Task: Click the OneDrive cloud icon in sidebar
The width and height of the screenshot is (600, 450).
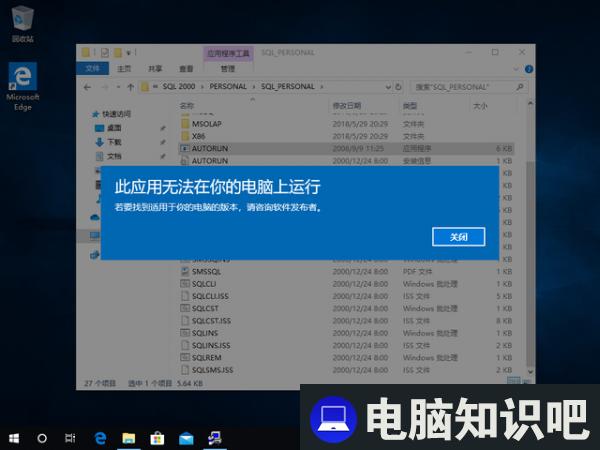Action: [94, 217]
